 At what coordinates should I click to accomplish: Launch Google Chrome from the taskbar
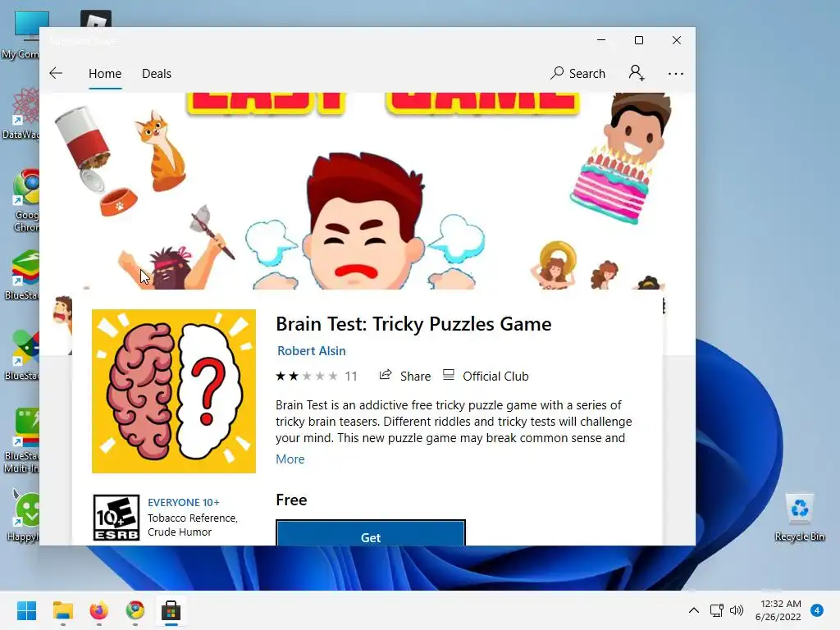[x=135, y=610]
